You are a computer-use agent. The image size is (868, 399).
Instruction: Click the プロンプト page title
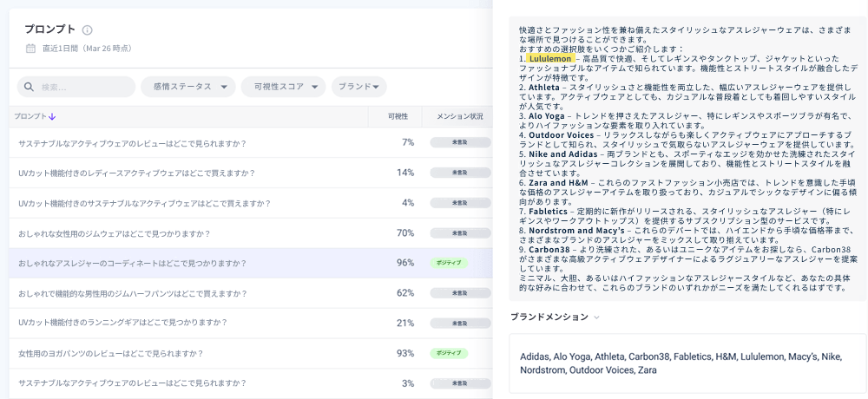tap(49, 29)
